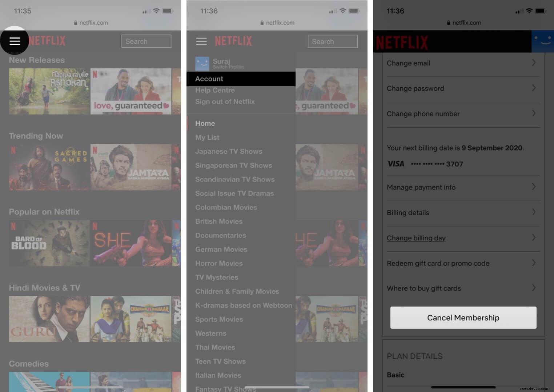Viewport: 554px width, 392px height.
Task: Open the Maniyarayile Ashokan thumbnail
Action: (49, 91)
